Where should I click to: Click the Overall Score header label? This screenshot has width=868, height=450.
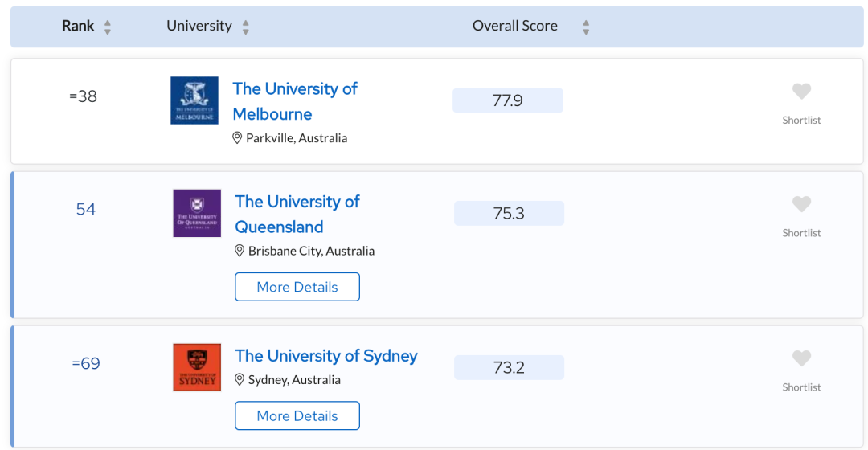tap(515, 26)
